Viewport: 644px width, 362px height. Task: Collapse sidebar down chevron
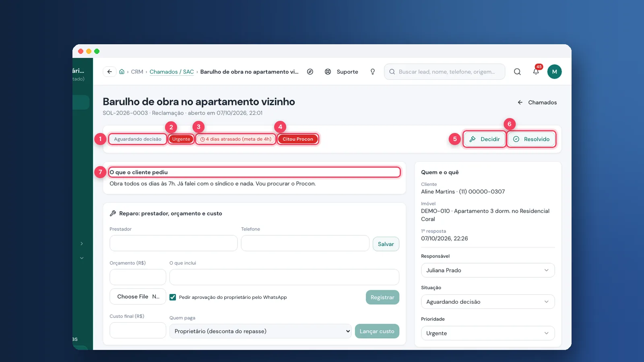click(82, 258)
